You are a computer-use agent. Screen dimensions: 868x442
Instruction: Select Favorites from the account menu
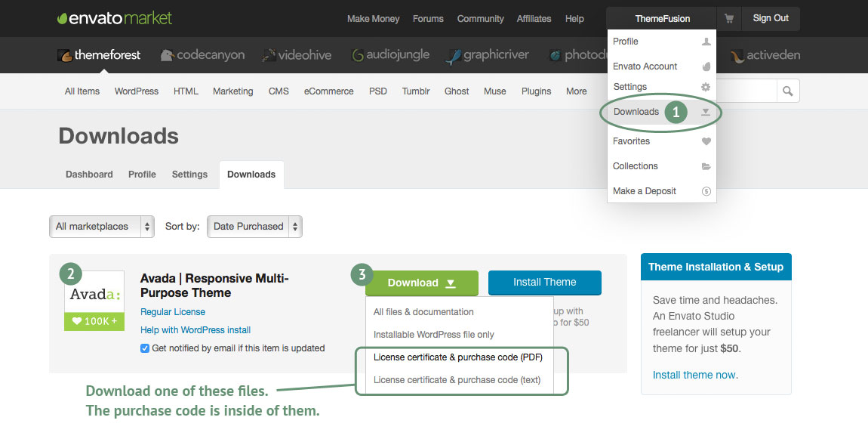[661, 141]
